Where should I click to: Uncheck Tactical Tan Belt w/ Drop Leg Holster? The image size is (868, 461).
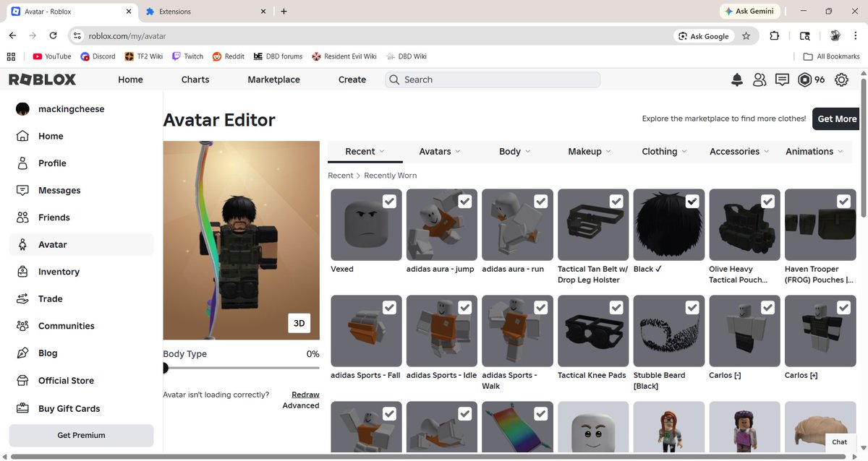616,201
